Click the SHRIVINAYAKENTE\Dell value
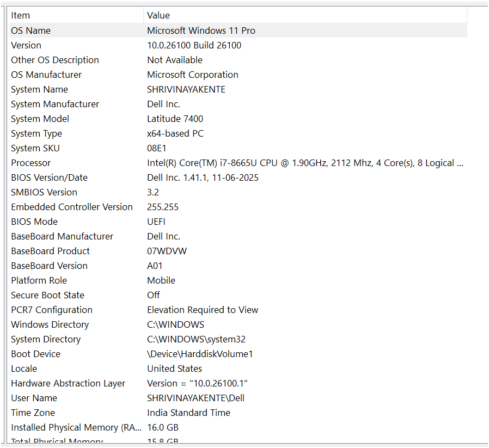Image resolution: width=489 pixels, height=448 pixels. 196,398
